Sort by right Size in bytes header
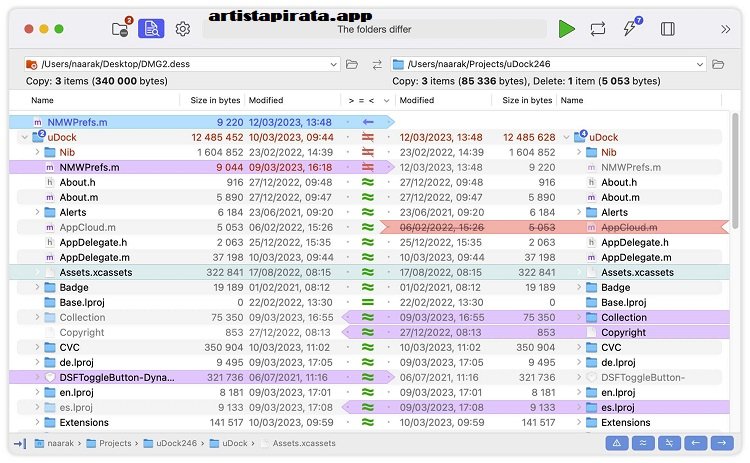Viewport: 750px width, 463px height. tap(527, 100)
